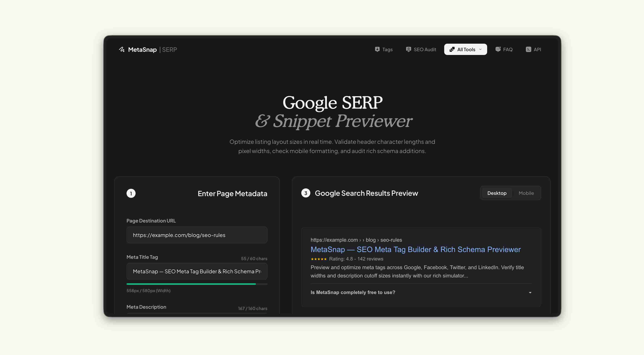
Task: Click the 'Rating: 4.8 - 142 reviews' text
Action: [356, 259]
